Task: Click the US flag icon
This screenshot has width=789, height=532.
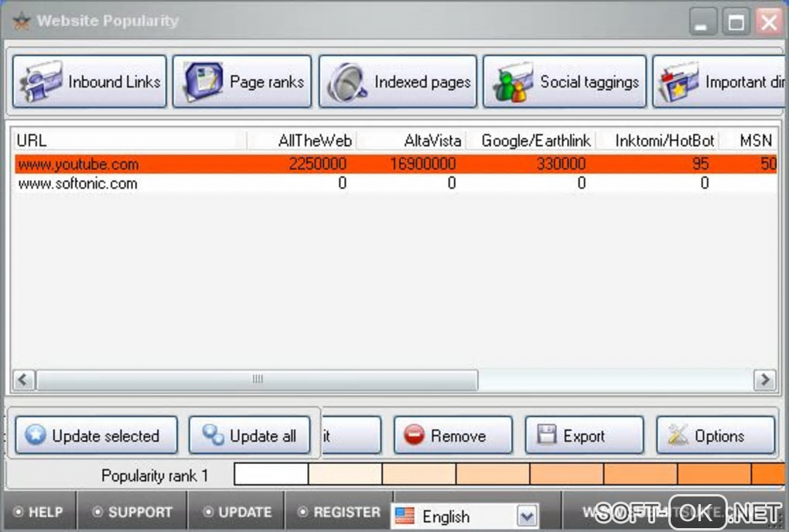Action: (x=405, y=516)
